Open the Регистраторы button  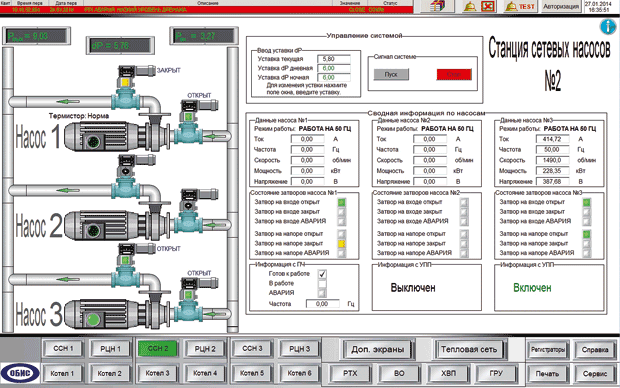click(548, 350)
